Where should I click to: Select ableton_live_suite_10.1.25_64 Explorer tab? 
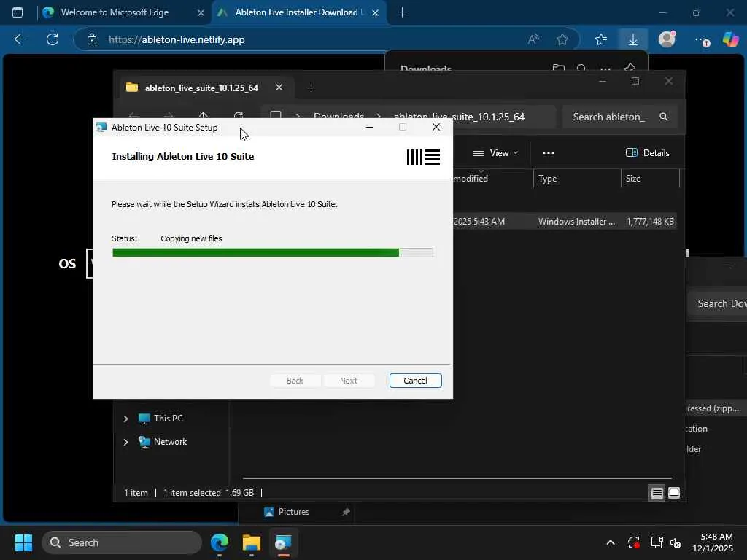click(x=201, y=87)
